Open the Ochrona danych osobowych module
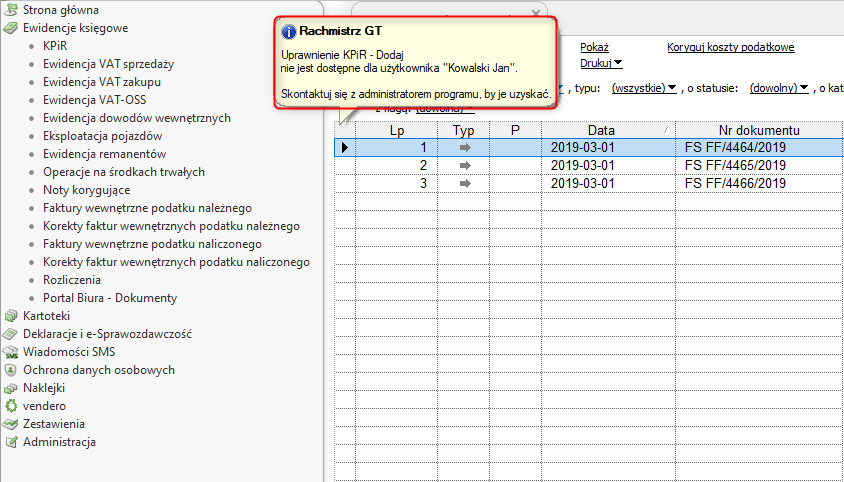The width and height of the screenshot is (844, 482). (99, 370)
